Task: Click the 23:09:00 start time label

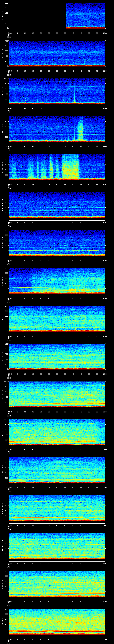Action: coord(9,33)
